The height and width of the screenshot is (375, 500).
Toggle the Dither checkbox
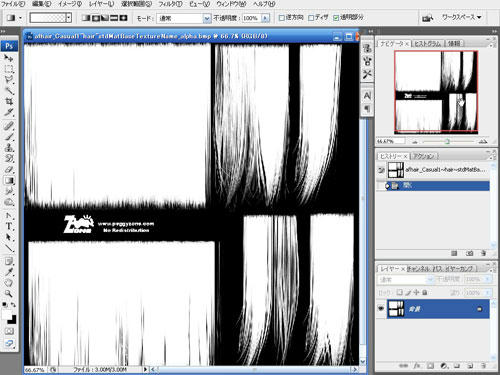[311, 18]
